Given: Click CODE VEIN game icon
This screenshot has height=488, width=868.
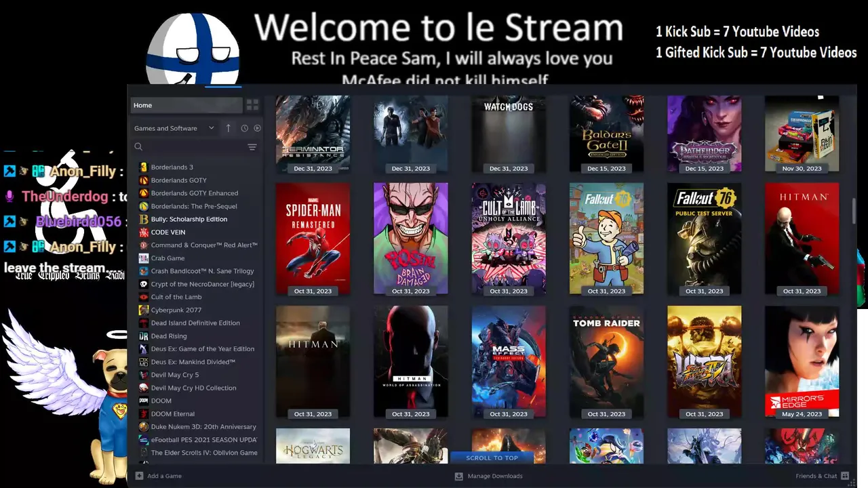Looking at the screenshot, I should 143,232.
